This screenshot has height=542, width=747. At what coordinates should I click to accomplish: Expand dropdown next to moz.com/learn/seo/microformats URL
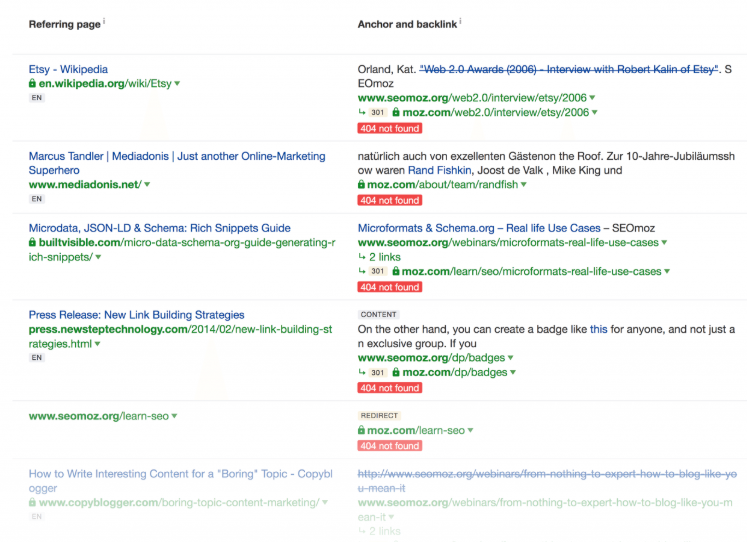click(667, 271)
